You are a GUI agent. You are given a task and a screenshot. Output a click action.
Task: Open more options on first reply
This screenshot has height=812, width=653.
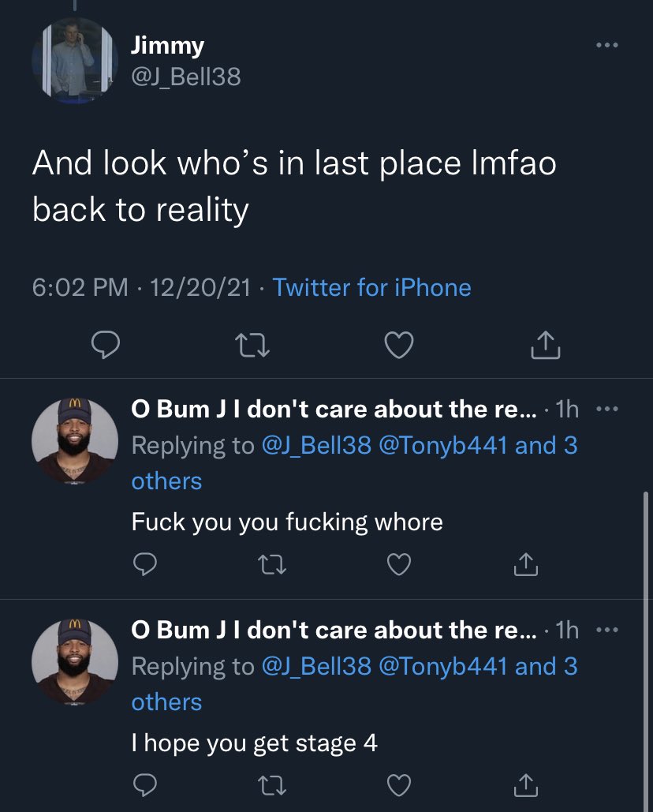[x=607, y=409]
